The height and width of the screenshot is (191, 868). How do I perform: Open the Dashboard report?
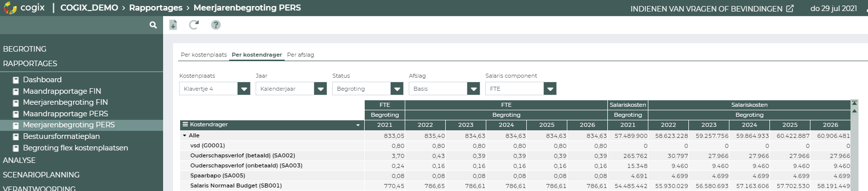(42, 80)
